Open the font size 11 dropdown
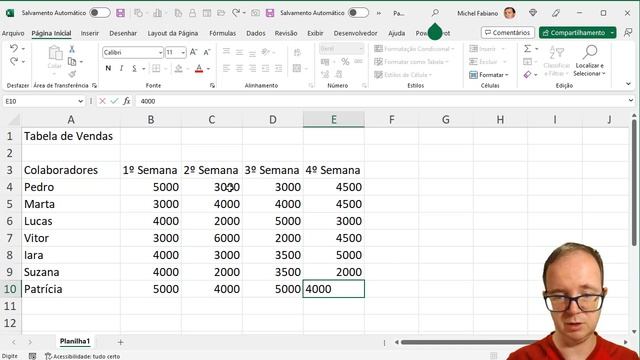The height and width of the screenshot is (360, 640). coord(183,53)
